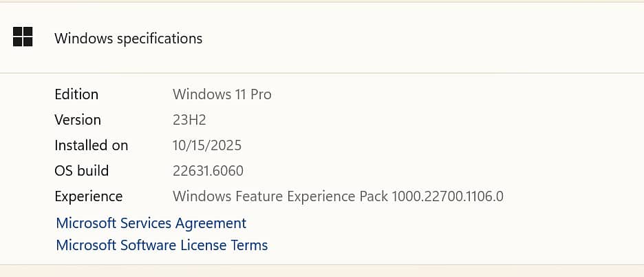This screenshot has width=644, height=277.
Task: Click the word Pro in the edition value
Action: (261, 94)
